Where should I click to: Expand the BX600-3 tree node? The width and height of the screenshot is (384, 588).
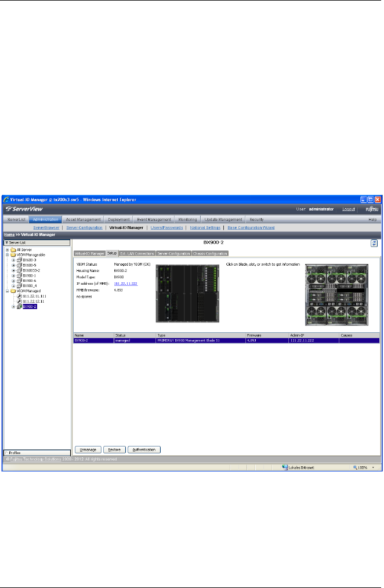click(13, 260)
